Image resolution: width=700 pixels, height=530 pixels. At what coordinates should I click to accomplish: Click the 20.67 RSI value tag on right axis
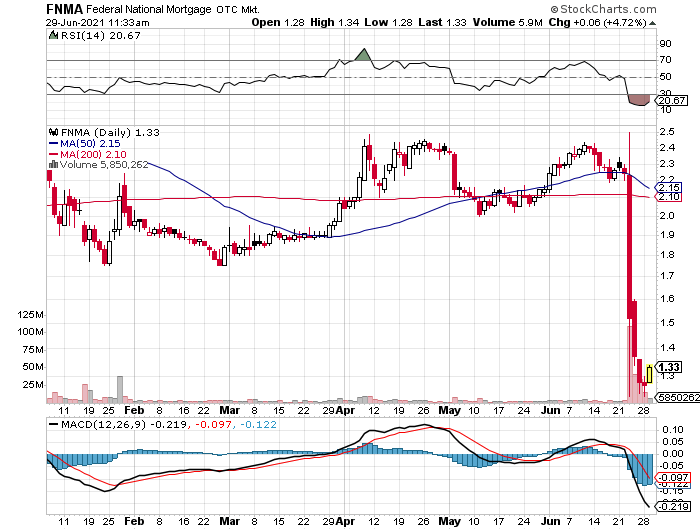[671, 100]
